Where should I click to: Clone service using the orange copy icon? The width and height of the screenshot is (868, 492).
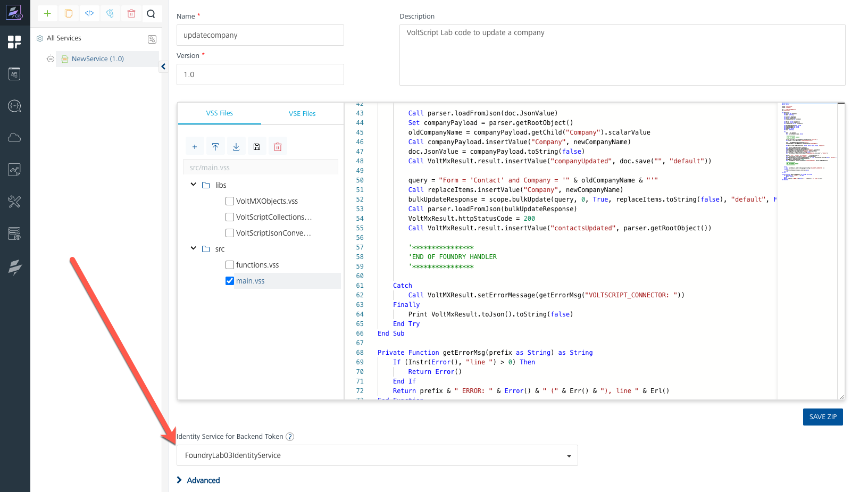(x=69, y=13)
